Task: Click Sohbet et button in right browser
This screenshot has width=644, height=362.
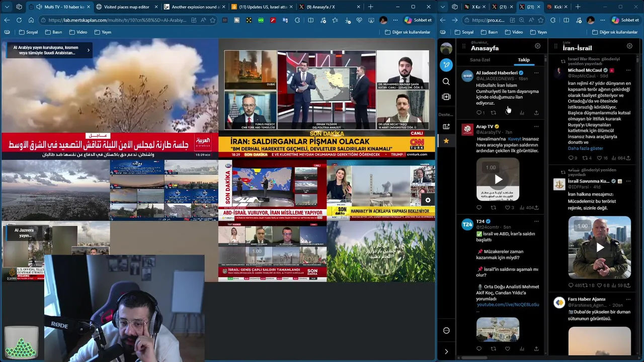Action: [625, 20]
